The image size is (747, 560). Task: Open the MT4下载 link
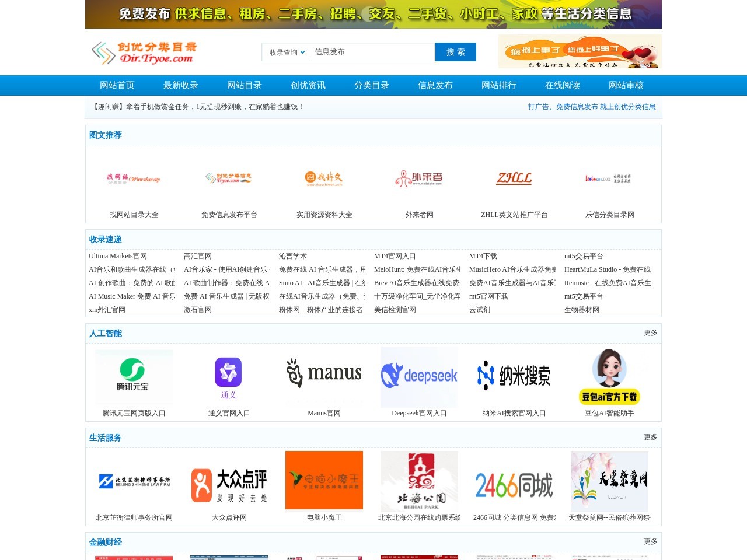click(x=483, y=256)
